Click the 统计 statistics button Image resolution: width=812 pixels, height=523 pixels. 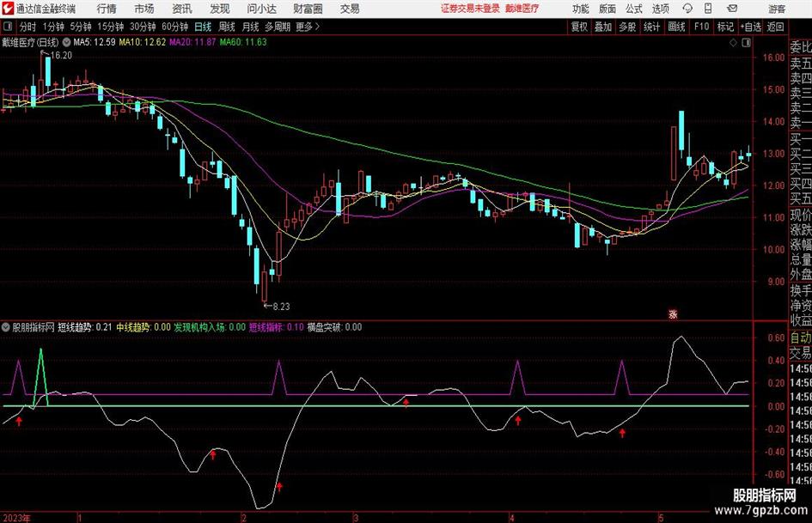click(652, 27)
